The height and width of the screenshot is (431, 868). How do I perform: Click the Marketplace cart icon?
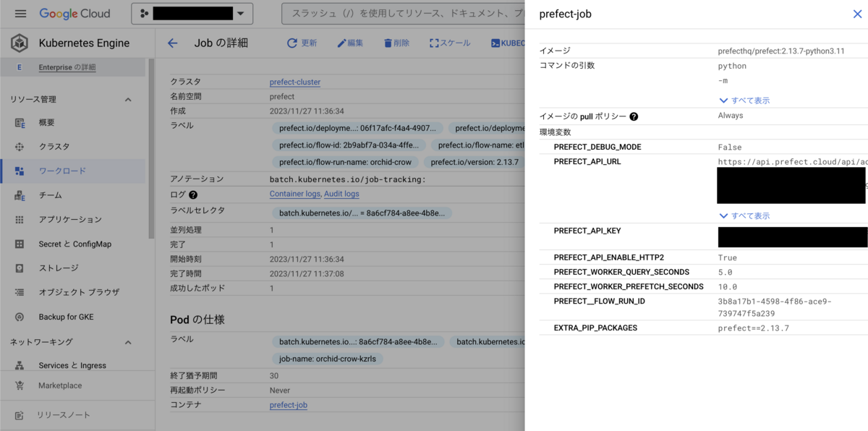point(20,385)
